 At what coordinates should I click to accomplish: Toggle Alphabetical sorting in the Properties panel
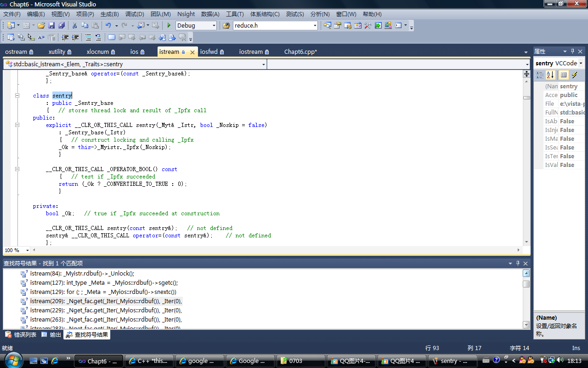point(550,75)
